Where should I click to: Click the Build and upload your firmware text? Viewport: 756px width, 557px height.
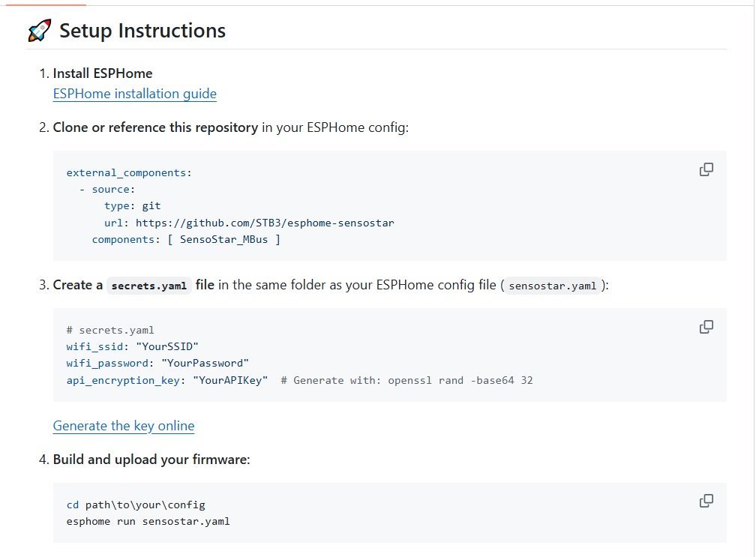(x=151, y=459)
